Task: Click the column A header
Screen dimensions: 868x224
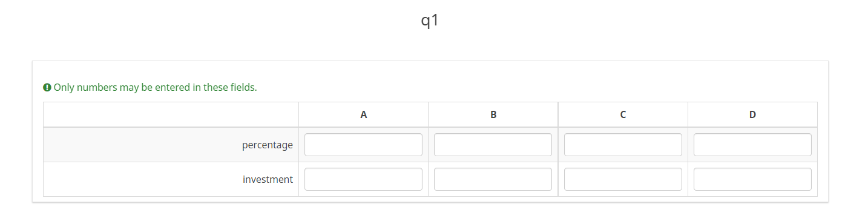Action: (363, 114)
